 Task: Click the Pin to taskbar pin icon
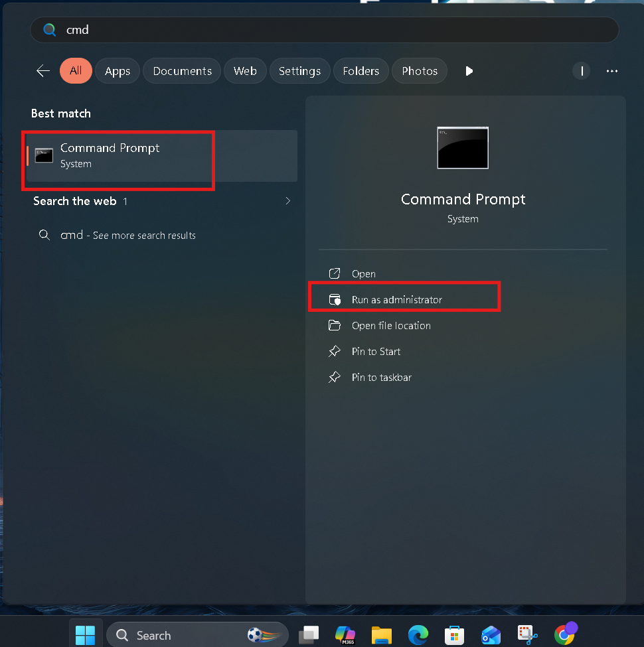point(335,378)
